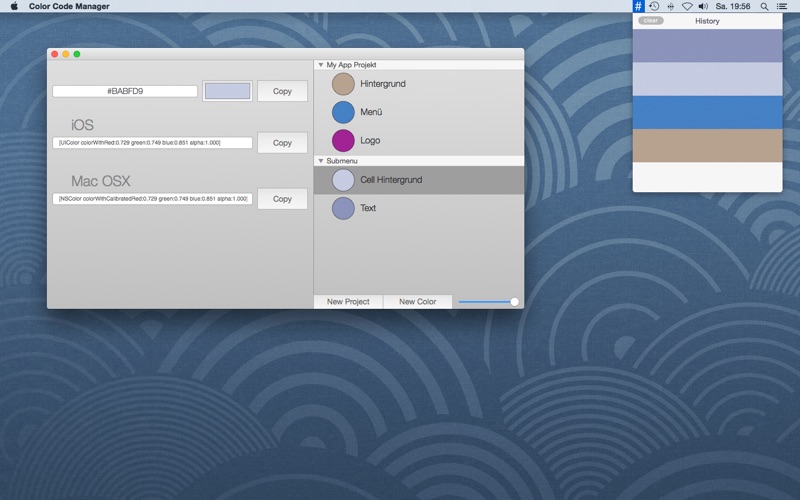
Task: Click the menu bar clock Sa. 19:56
Action: tap(735, 6)
